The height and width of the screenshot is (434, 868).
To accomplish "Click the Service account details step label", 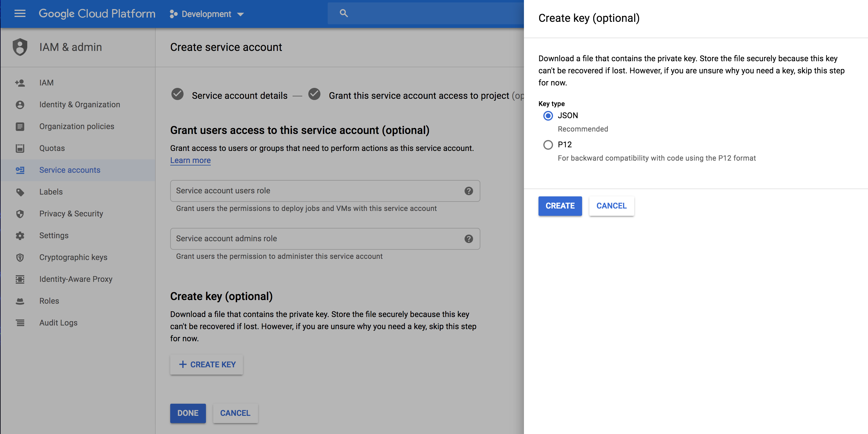I will (240, 96).
